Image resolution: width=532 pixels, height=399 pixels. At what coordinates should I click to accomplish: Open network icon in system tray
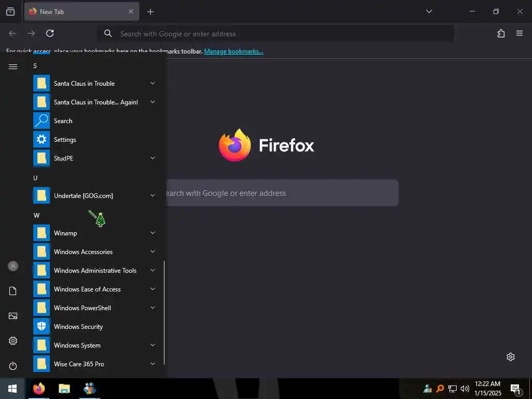(453, 389)
